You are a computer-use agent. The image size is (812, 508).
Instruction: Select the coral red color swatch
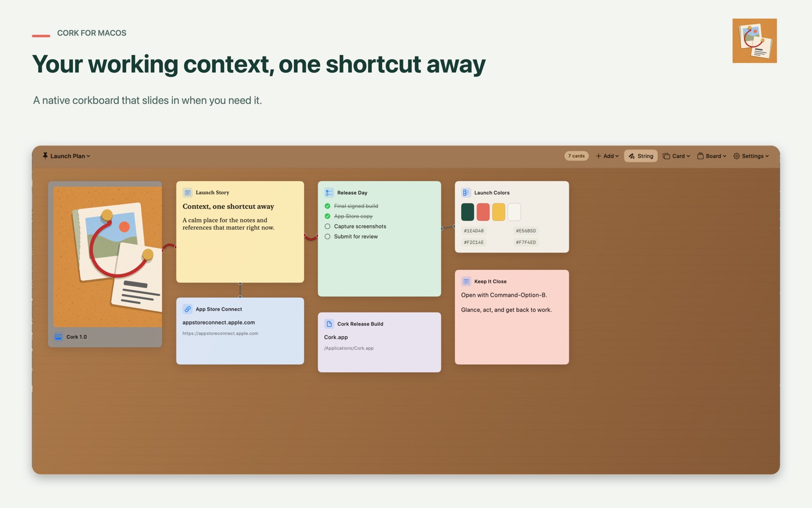(483, 212)
